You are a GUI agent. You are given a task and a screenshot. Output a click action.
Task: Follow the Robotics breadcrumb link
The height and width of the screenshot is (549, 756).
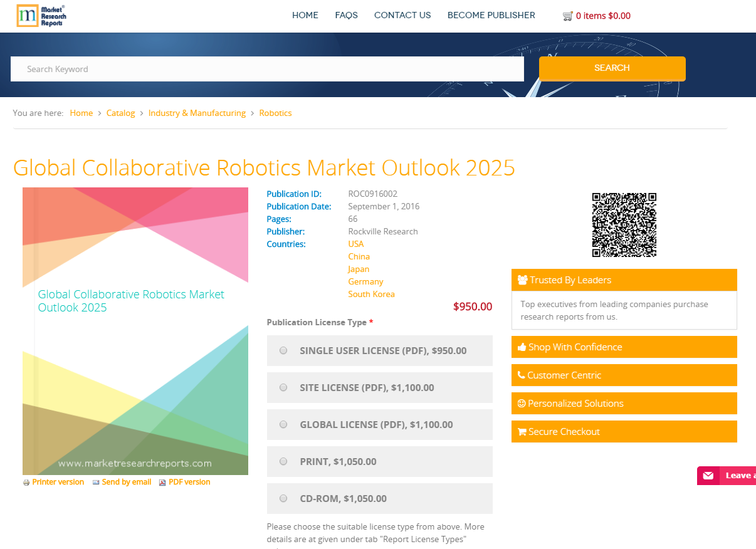tap(275, 113)
